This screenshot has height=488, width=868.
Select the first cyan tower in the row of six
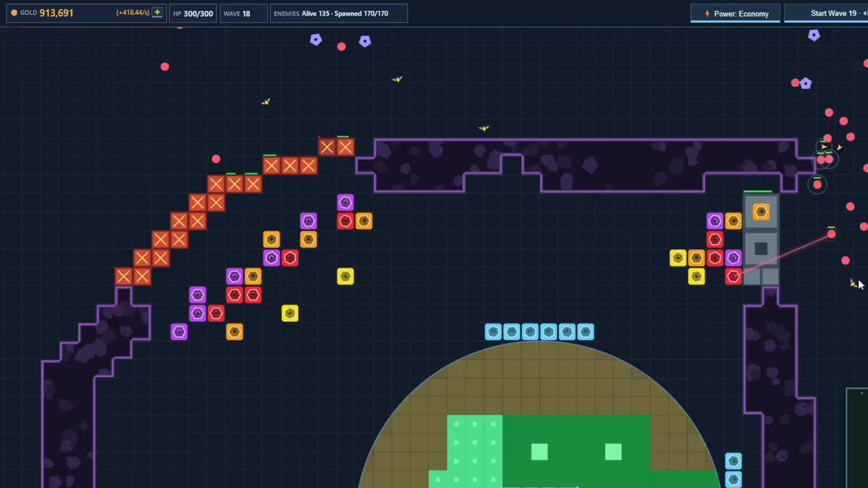coord(493,332)
